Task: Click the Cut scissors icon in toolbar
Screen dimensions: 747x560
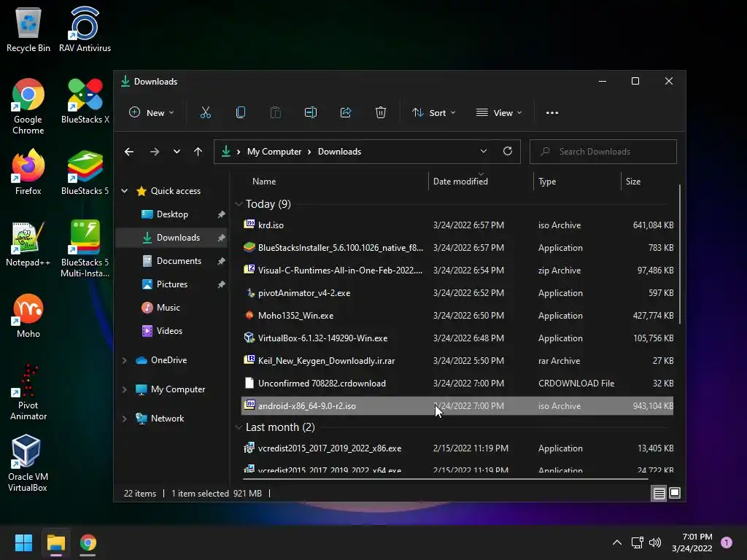Action: (x=205, y=113)
